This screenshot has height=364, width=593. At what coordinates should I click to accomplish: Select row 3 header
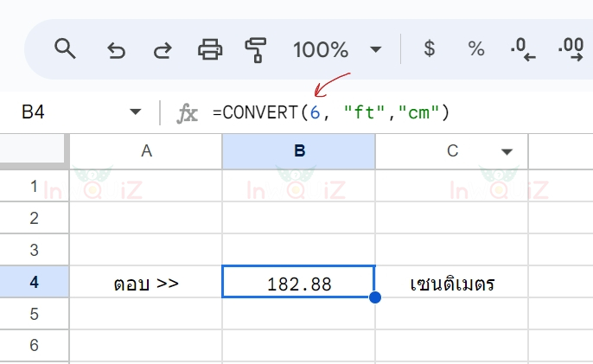[x=35, y=250]
